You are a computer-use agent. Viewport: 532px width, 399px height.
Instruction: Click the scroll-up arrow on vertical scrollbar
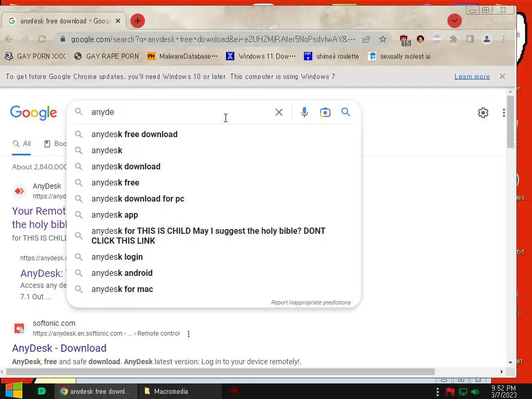tap(510, 91)
